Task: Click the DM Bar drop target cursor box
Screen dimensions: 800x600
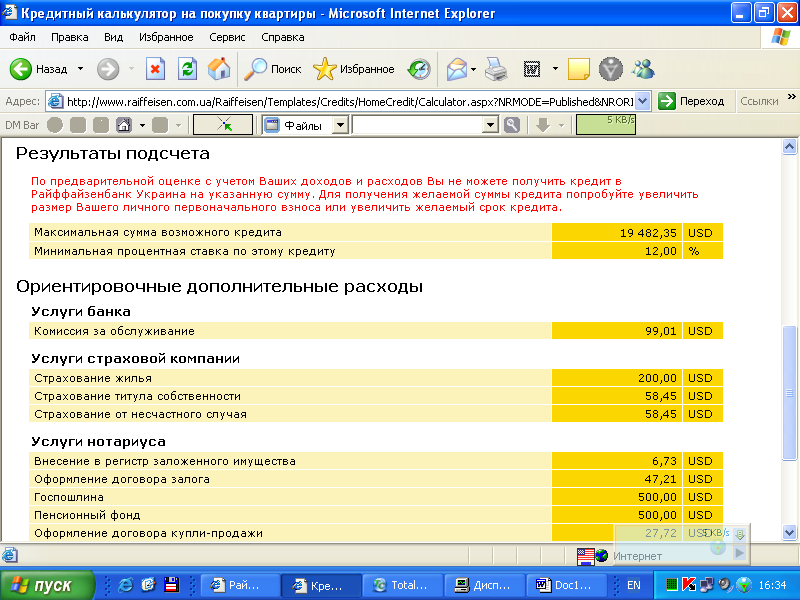Action: click(223, 125)
